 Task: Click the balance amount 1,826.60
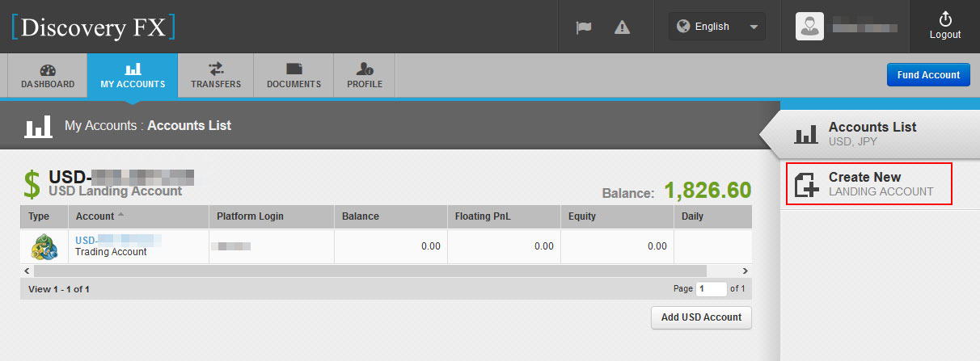708,191
